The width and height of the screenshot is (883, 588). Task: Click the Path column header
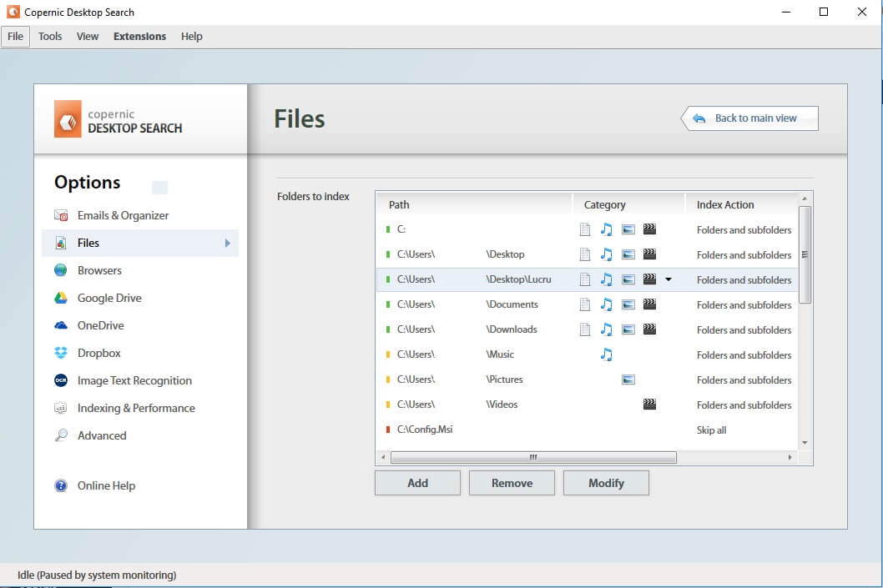pos(474,205)
